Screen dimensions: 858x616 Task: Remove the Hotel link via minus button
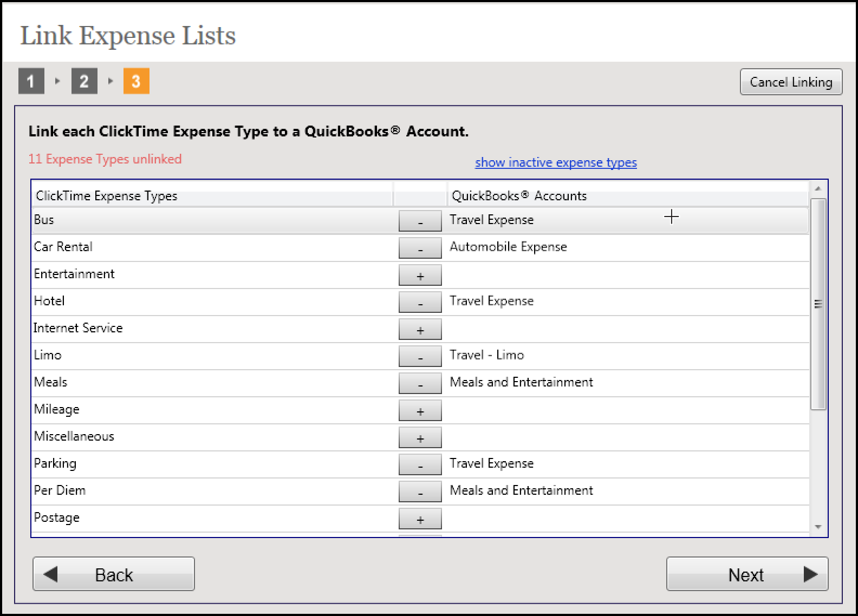420,302
